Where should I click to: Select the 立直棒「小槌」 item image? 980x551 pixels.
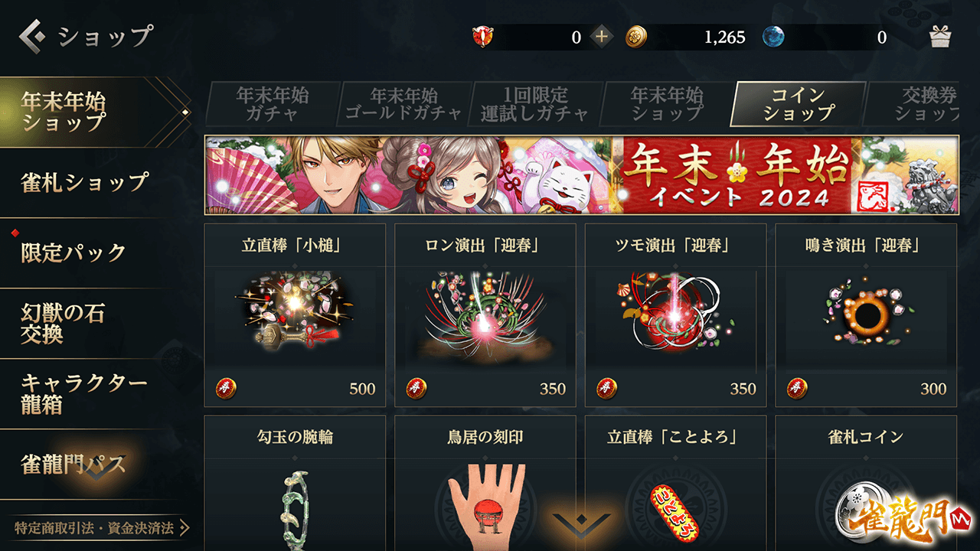[x=295, y=316]
